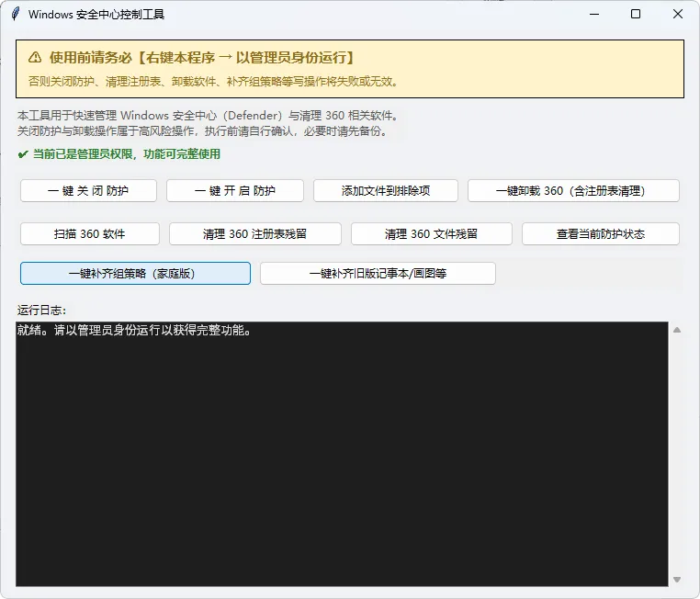Click the green checkmark admin status icon
Image resolution: width=700 pixels, height=599 pixels.
pyautogui.click(x=23, y=154)
